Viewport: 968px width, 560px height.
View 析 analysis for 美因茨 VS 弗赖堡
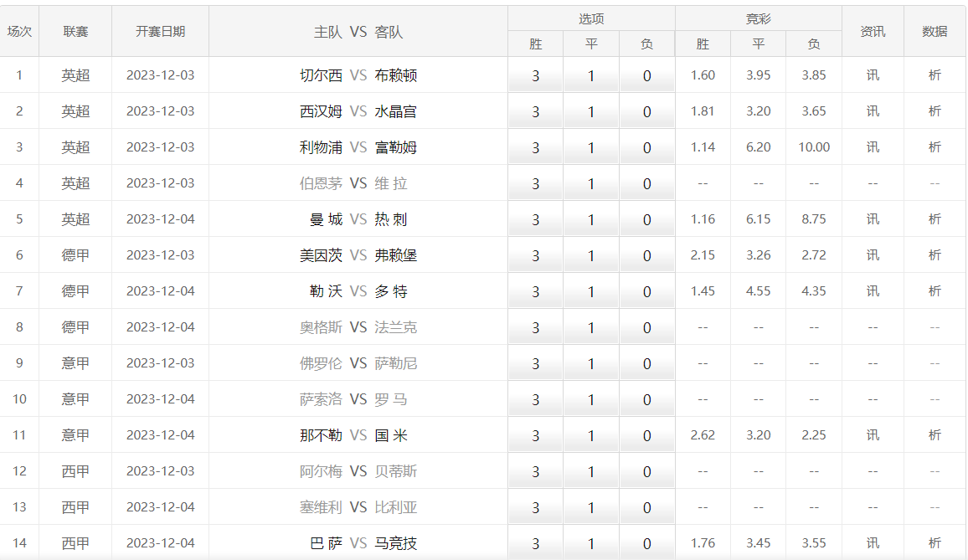(x=935, y=255)
